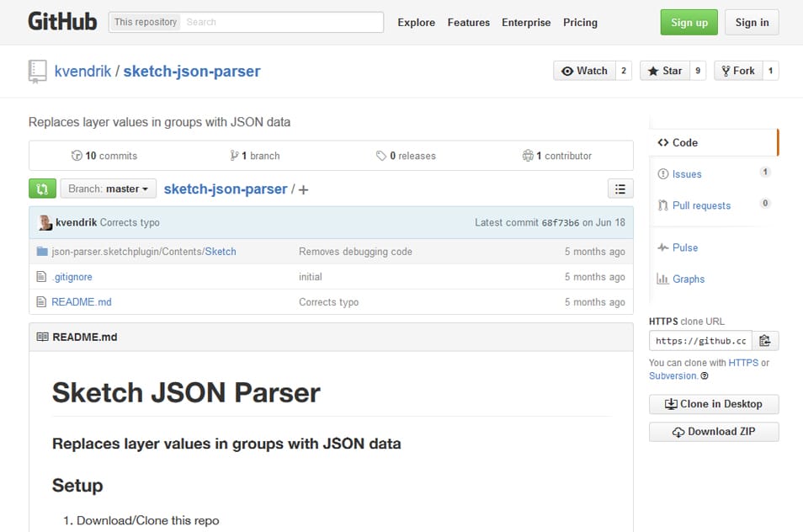803x532 pixels.
Task: Open the Pulse tab
Action: click(x=714, y=247)
